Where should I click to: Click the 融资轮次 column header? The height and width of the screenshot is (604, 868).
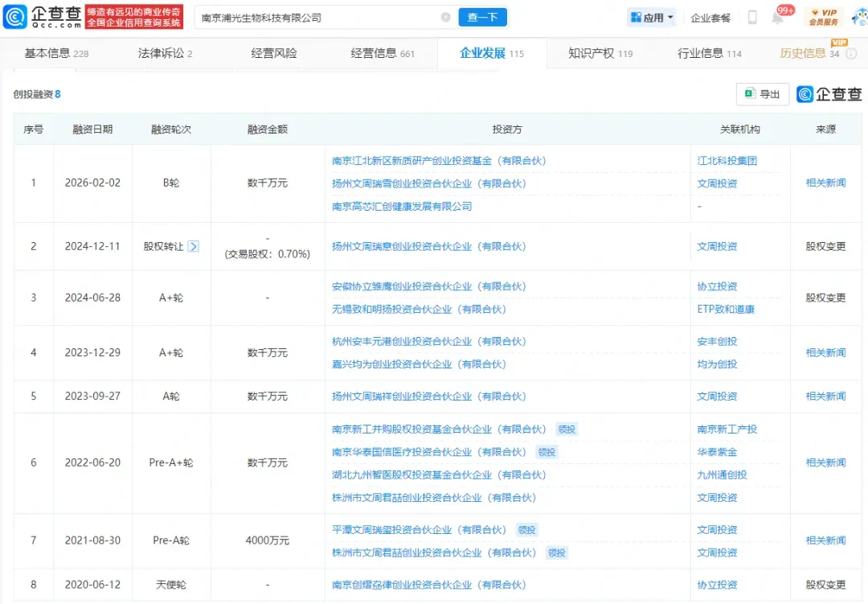[171, 129]
